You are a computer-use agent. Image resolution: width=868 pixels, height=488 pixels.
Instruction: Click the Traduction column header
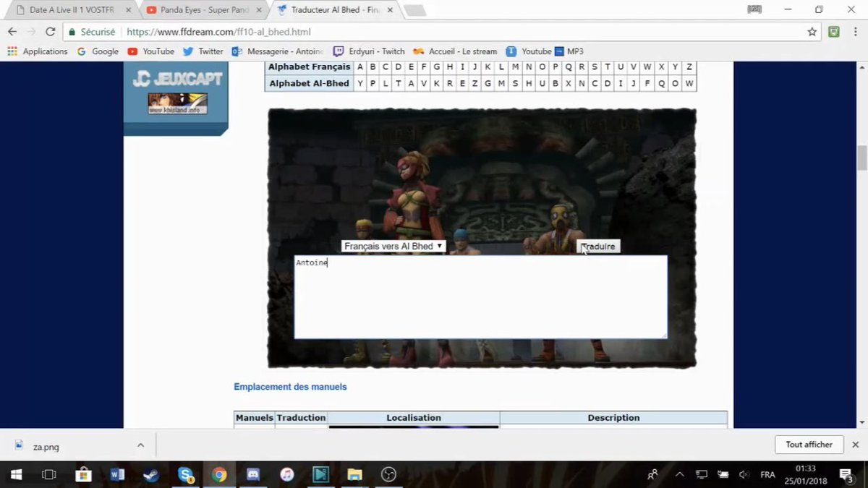pos(301,418)
